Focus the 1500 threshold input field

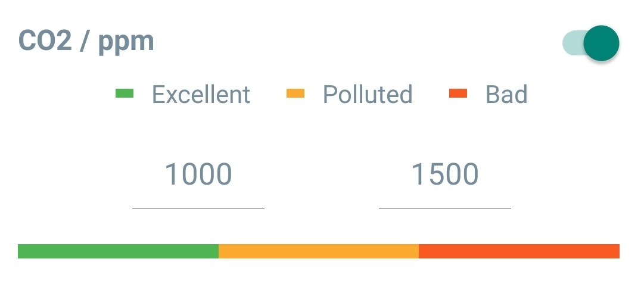click(445, 174)
